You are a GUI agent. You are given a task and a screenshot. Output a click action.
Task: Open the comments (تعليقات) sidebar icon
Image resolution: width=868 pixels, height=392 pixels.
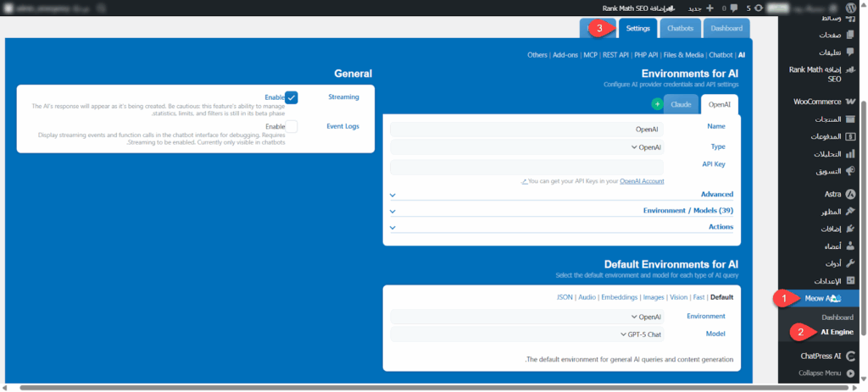coord(850,52)
